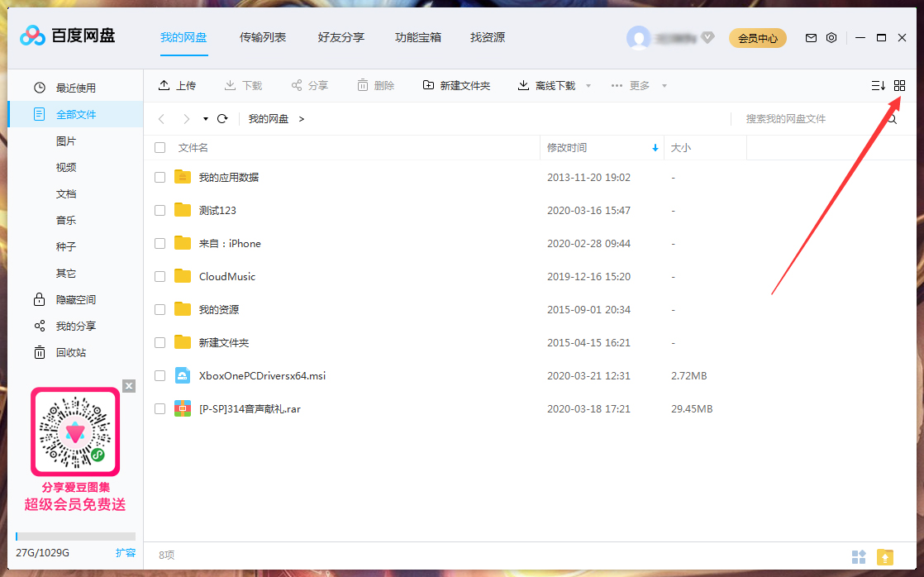Expand the 离线下载 dropdown arrow
924x577 pixels.
point(587,85)
